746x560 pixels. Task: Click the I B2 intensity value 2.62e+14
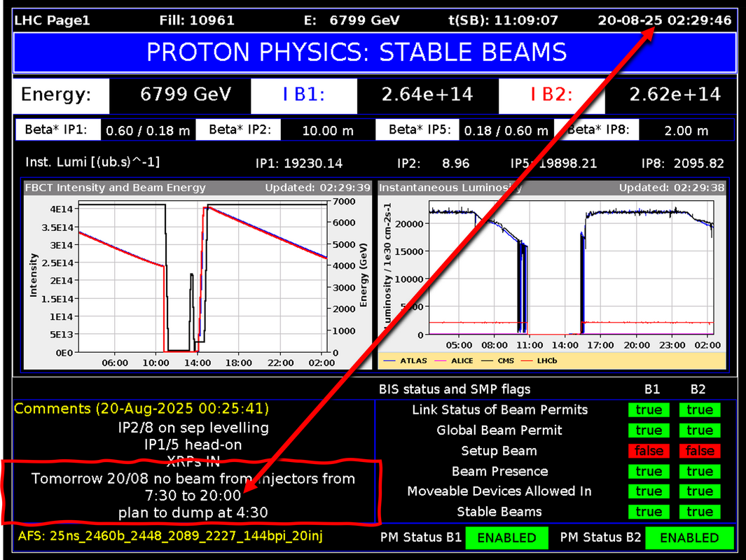click(x=675, y=94)
